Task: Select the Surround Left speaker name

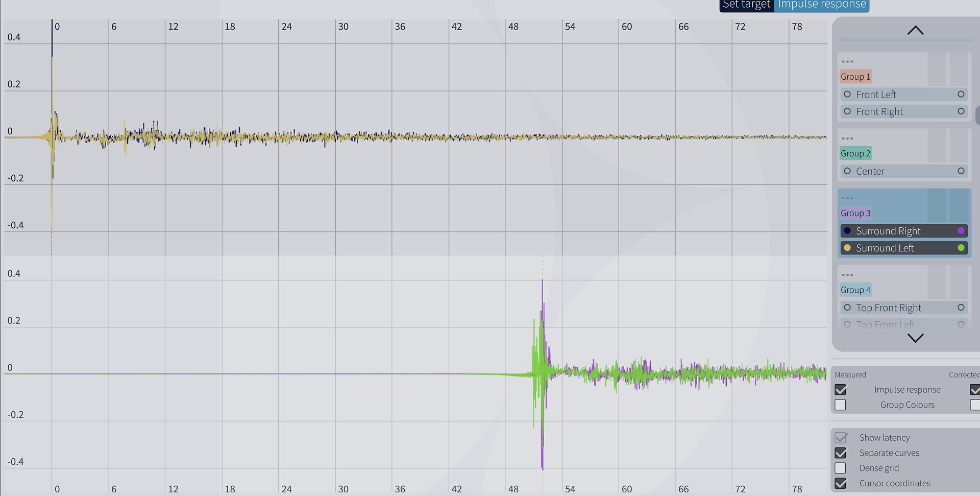Action: point(885,248)
